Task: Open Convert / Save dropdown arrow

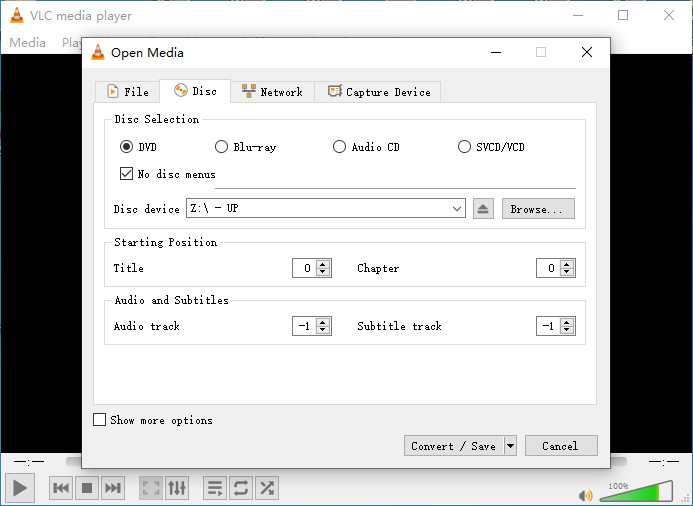Action: coord(510,445)
